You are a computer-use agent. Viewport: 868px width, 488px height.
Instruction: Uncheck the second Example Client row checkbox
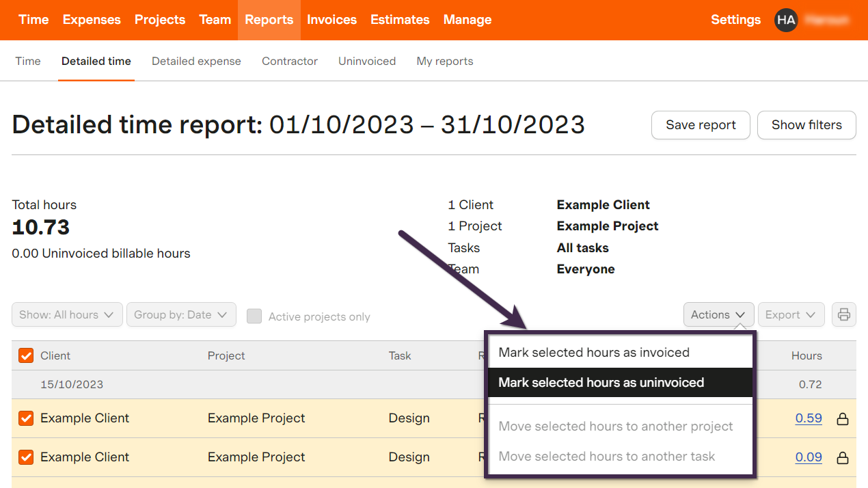pyautogui.click(x=26, y=457)
